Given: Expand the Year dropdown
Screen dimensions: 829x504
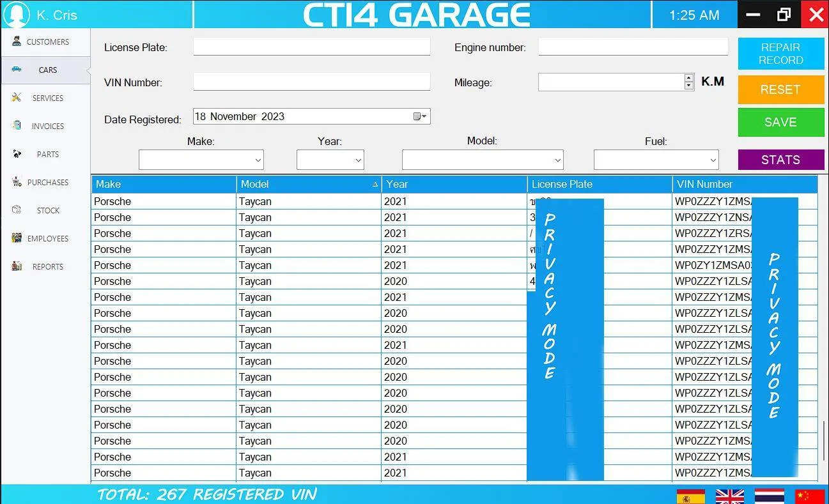Looking at the screenshot, I should (359, 160).
